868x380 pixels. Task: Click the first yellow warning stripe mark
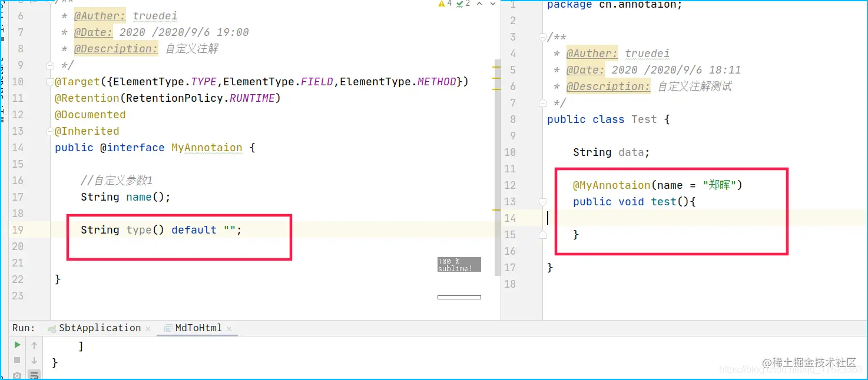tap(496, 68)
